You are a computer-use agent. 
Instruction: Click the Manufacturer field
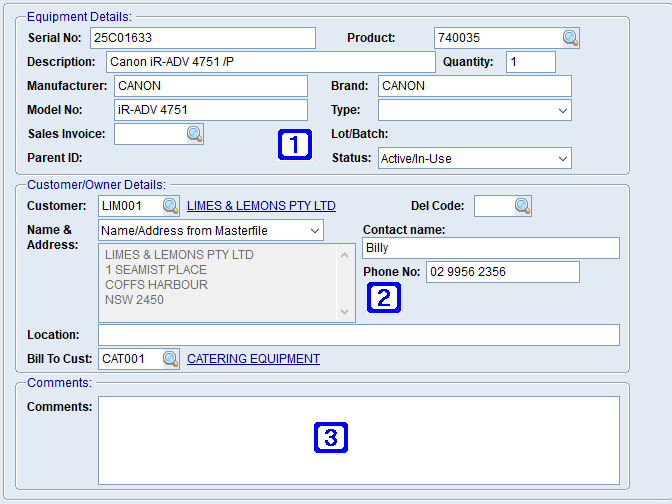211,86
